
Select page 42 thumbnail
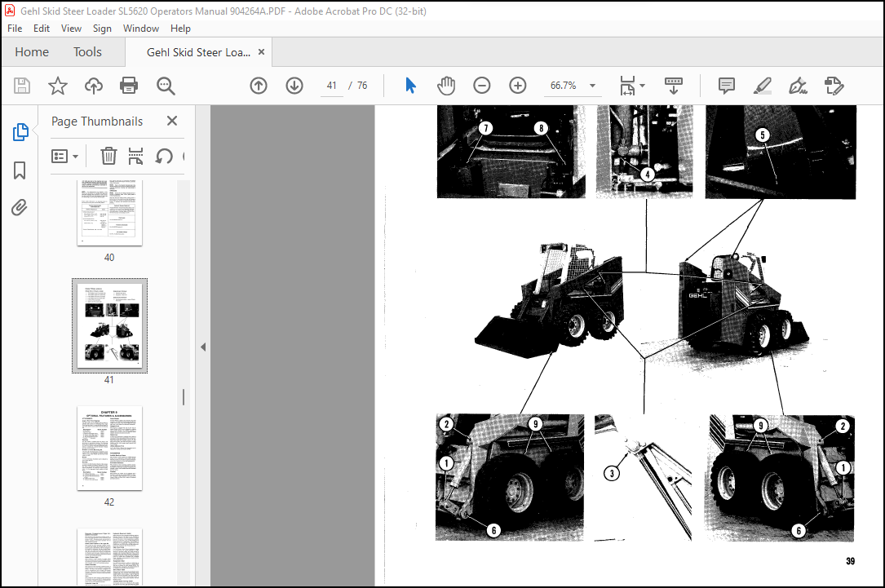(109, 448)
